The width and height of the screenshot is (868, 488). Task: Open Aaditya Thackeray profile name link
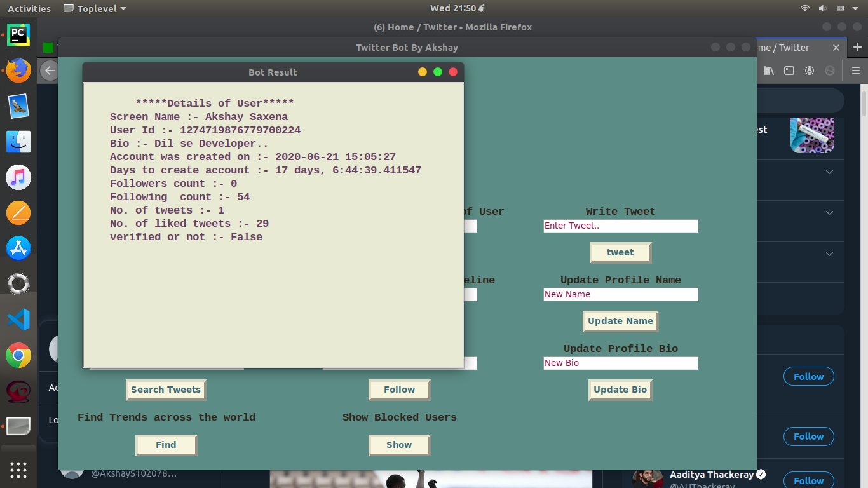click(712, 475)
